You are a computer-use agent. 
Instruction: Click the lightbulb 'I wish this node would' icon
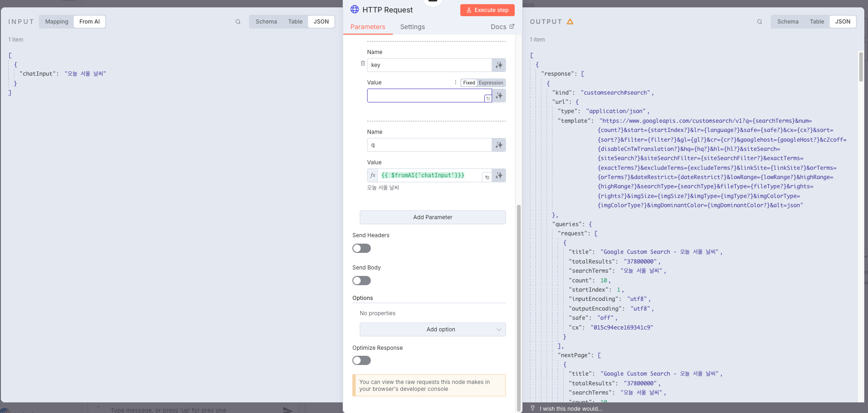533,408
